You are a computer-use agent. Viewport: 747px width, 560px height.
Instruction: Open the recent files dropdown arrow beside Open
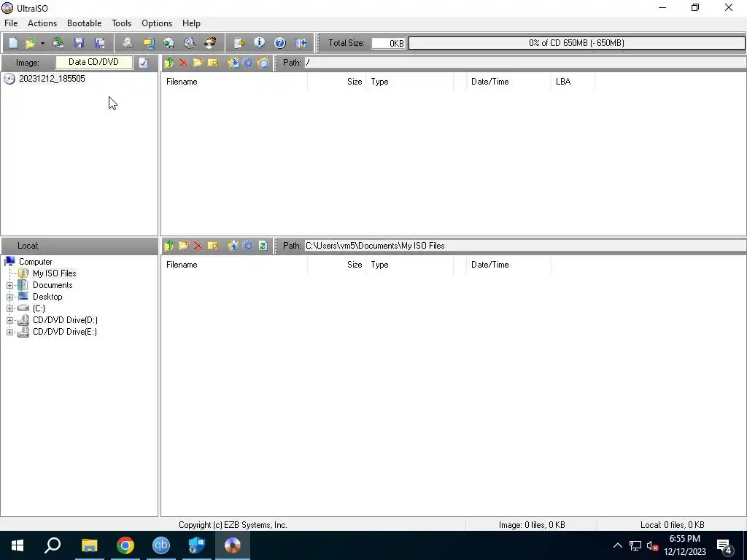[x=42, y=43]
